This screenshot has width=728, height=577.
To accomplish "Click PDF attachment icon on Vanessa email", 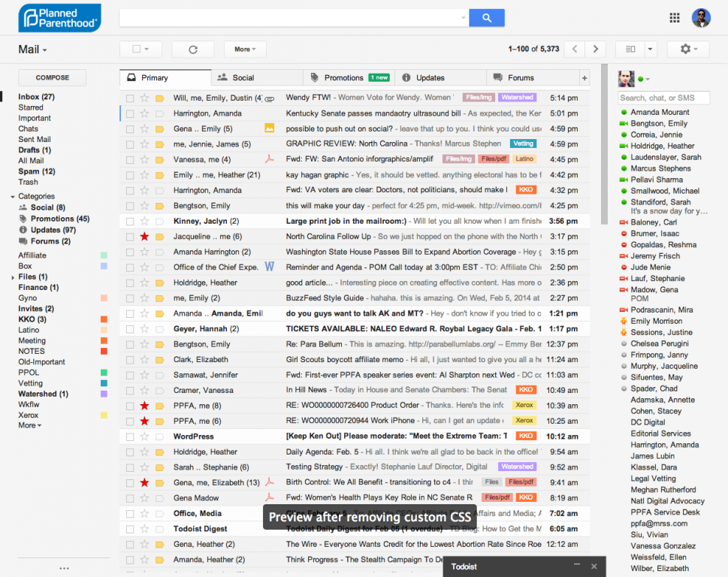I will (x=269, y=159).
